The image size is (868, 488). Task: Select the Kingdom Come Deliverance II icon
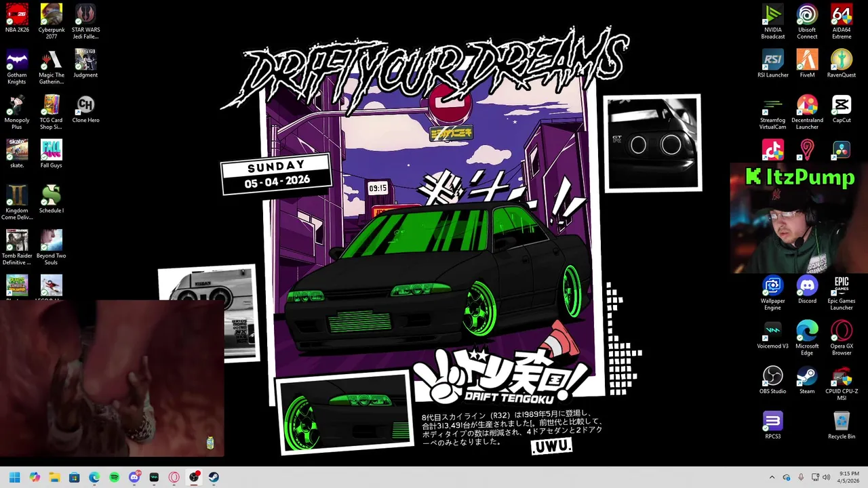(17, 202)
